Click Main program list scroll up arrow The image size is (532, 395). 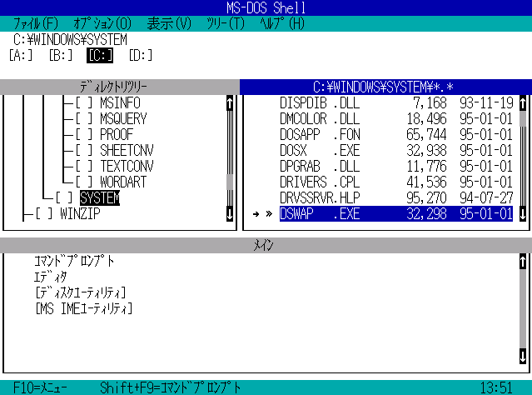pos(523,261)
